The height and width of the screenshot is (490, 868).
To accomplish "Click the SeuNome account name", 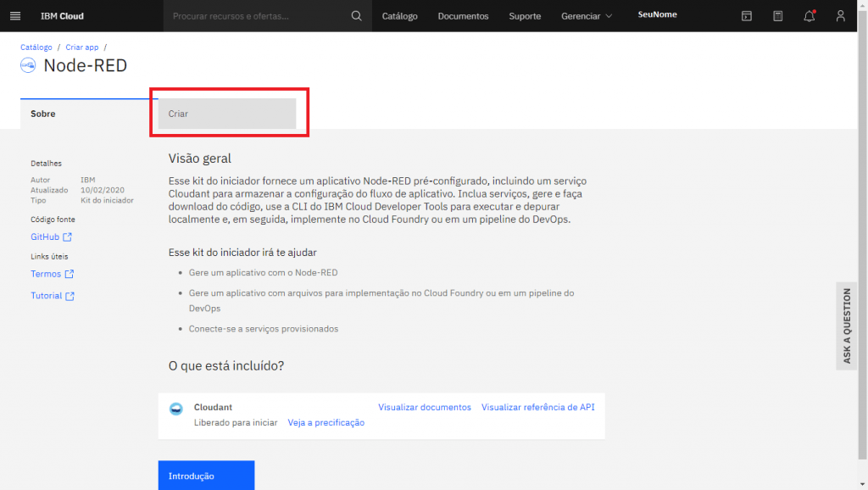I will (657, 14).
